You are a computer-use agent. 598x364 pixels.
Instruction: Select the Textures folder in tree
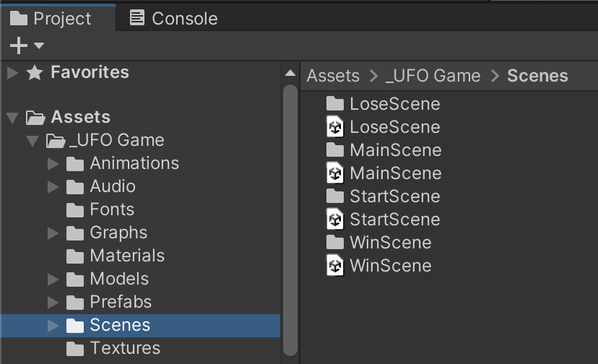tap(125, 348)
